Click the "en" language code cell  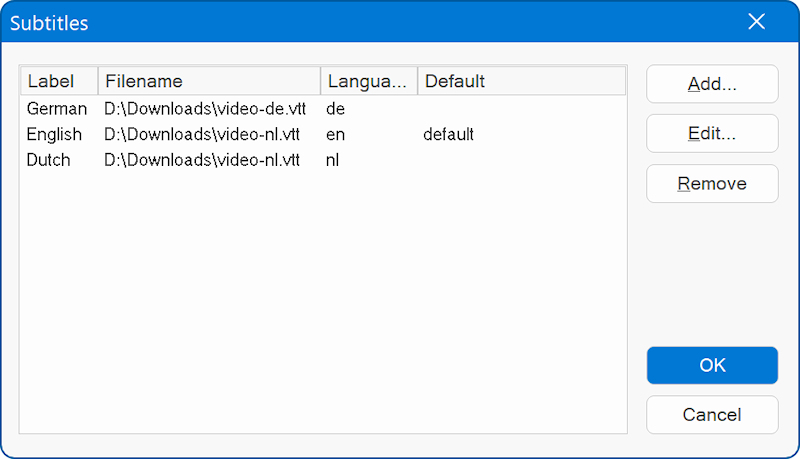(x=336, y=134)
